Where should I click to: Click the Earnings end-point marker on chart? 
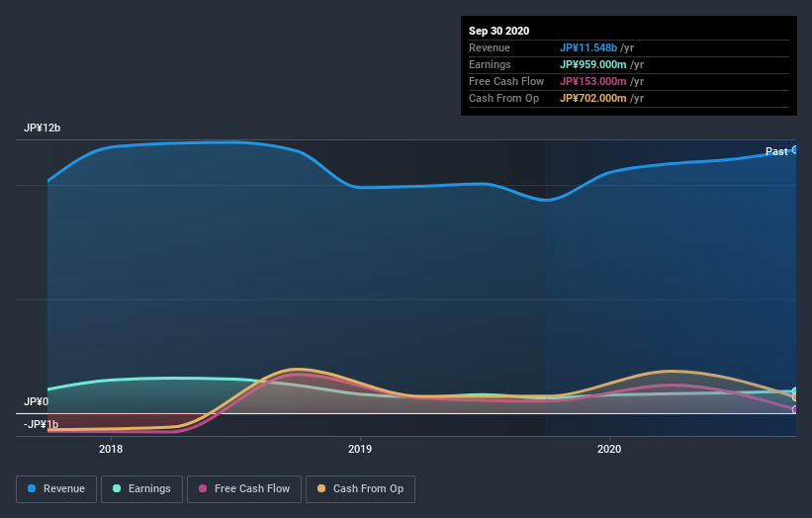(795, 391)
